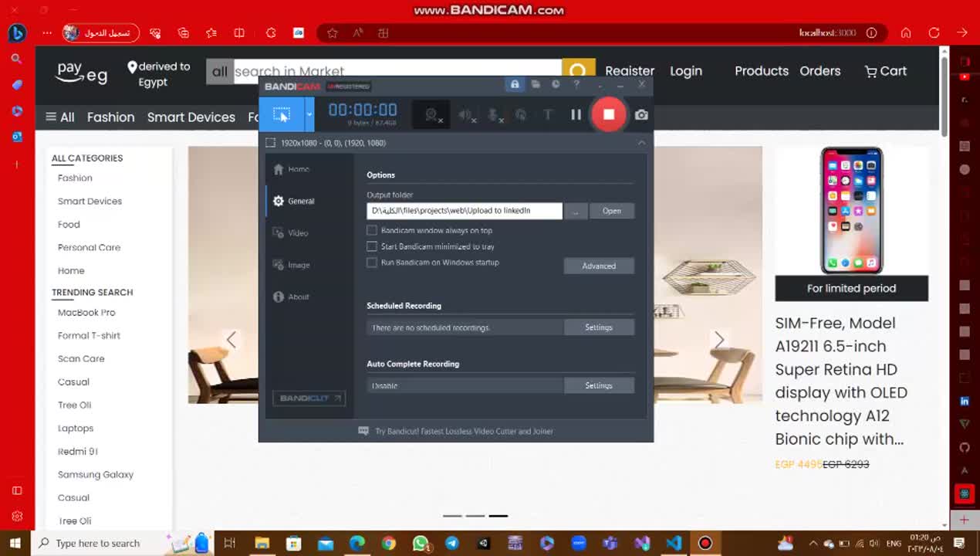This screenshot has width=980, height=556.
Task: Open Scheduled Recording Settings
Action: pyautogui.click(x=599, y=327)
